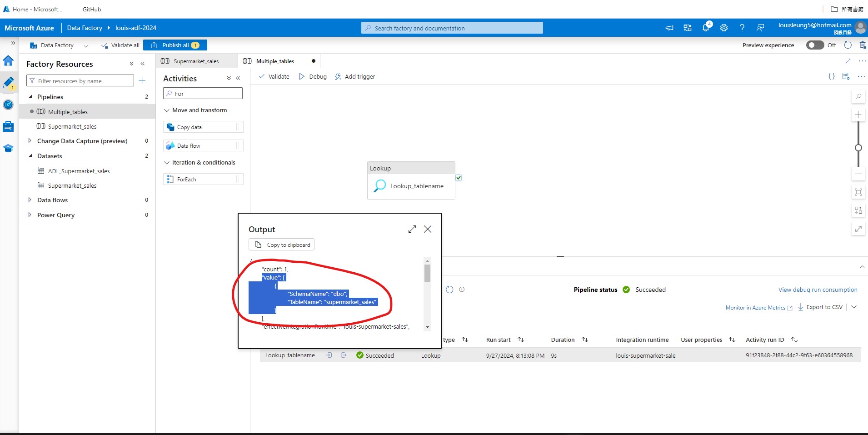Screen dimensions: 868x435
Task: Open the Azure Learning center icon
Action: click(x=8, y=148)
